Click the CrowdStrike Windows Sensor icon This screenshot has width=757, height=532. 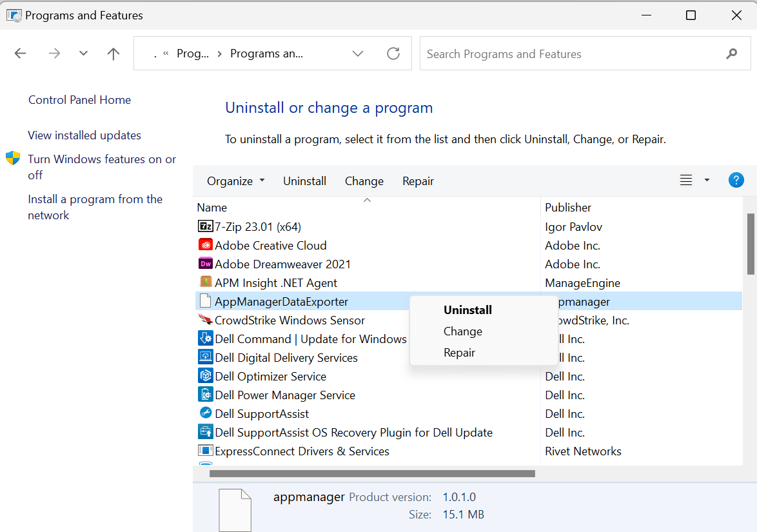click(x=206, y=320)
